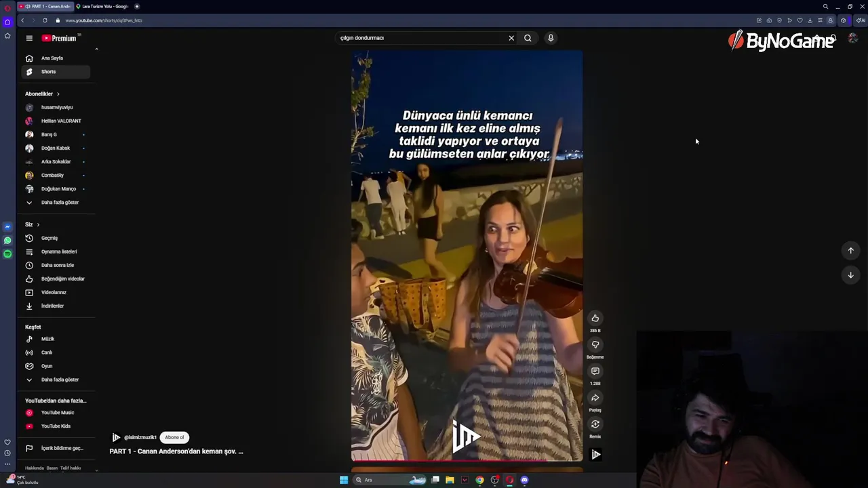Open Canlı live section
The height and width of the screenshot is (488, 868).
click(55, 352)
